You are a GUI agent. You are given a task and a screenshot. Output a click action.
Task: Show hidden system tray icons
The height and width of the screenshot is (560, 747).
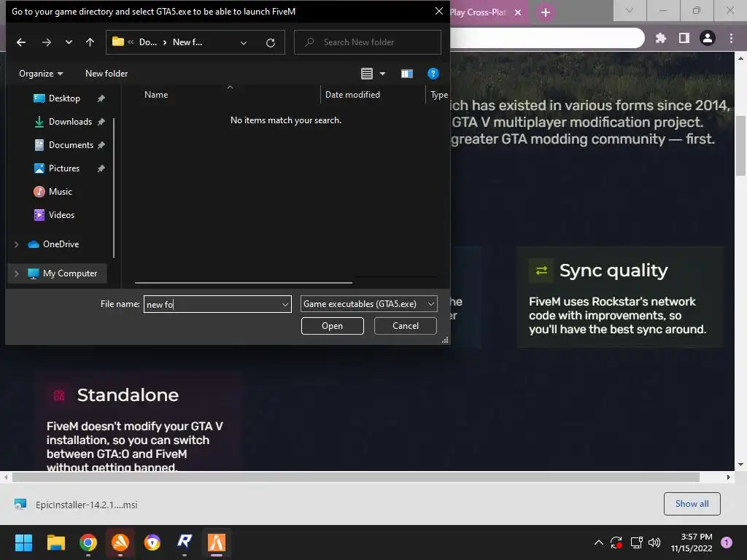click(x=599, y=542)
